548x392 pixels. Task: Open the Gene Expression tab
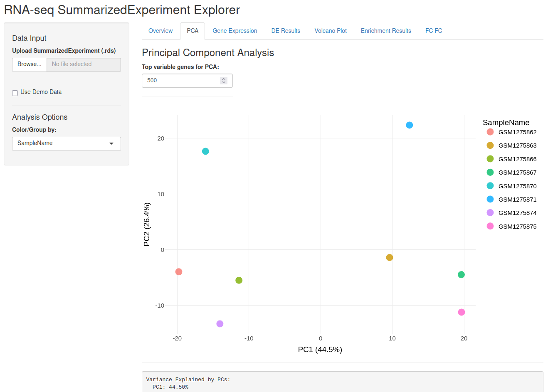[235, 31]
